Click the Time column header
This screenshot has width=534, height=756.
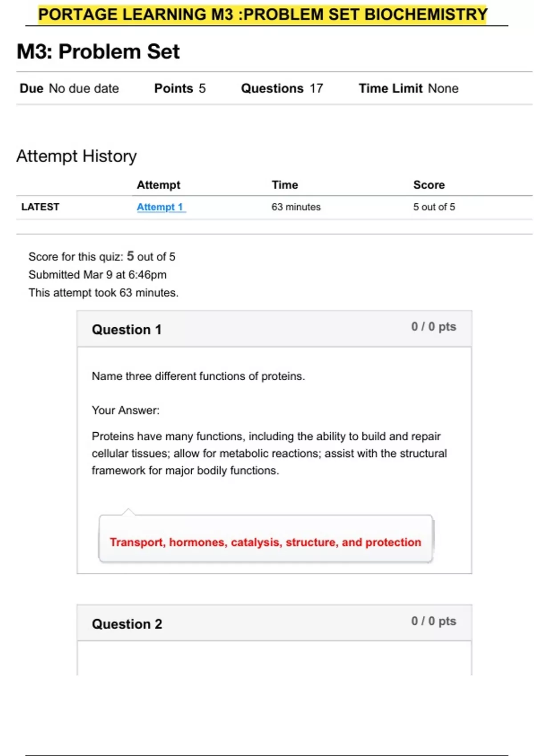click(285, 185)
